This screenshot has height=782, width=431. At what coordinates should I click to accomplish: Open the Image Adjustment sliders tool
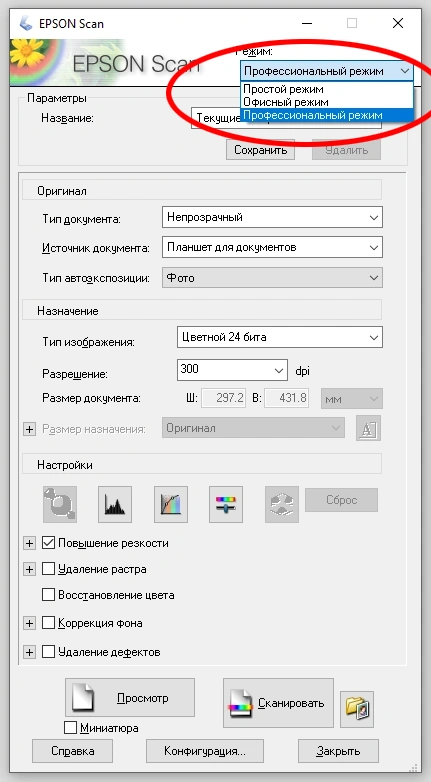[226, 504]
